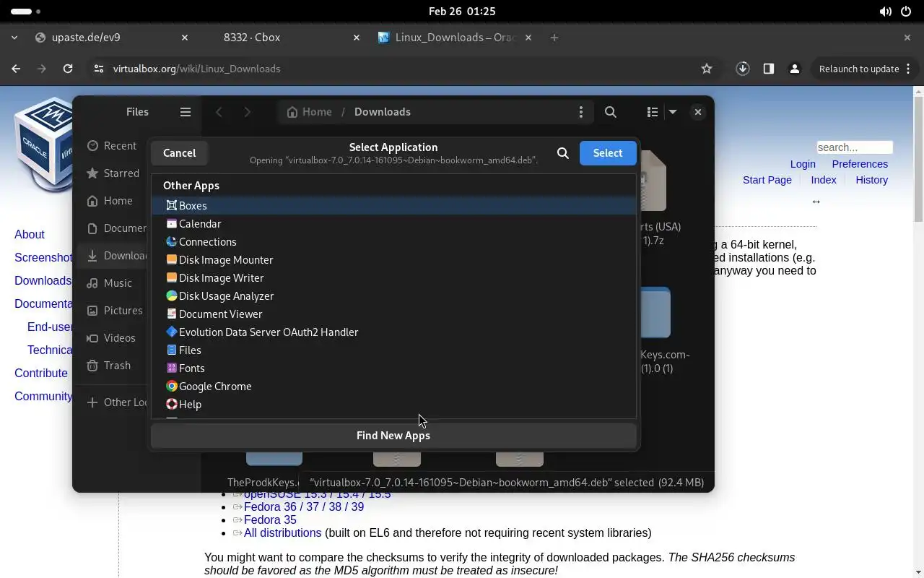Image resolution: width=924 pixels, height=578 pixels.
Task: Click Cancel in Select Application dialog
Action: pos(179,153)
